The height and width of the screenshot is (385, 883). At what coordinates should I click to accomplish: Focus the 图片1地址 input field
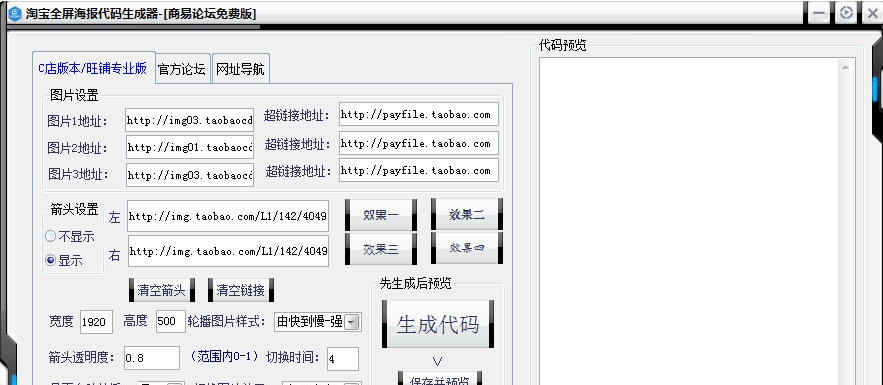(x=189, y=120)
